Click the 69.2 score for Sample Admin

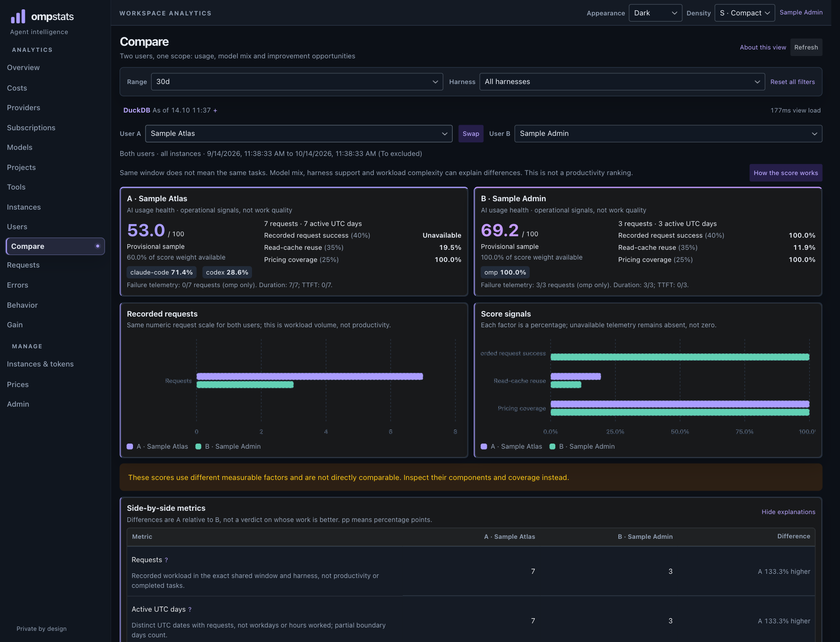[x=500, y=231]
